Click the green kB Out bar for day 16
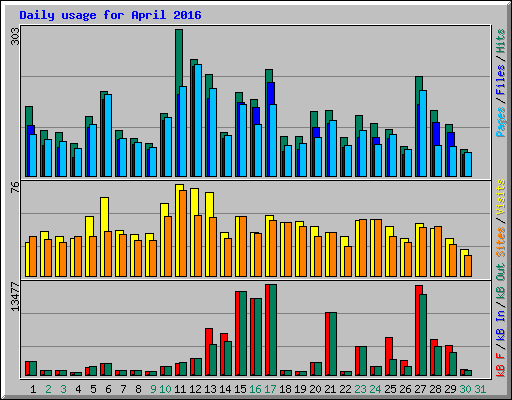 pos(258,337)
